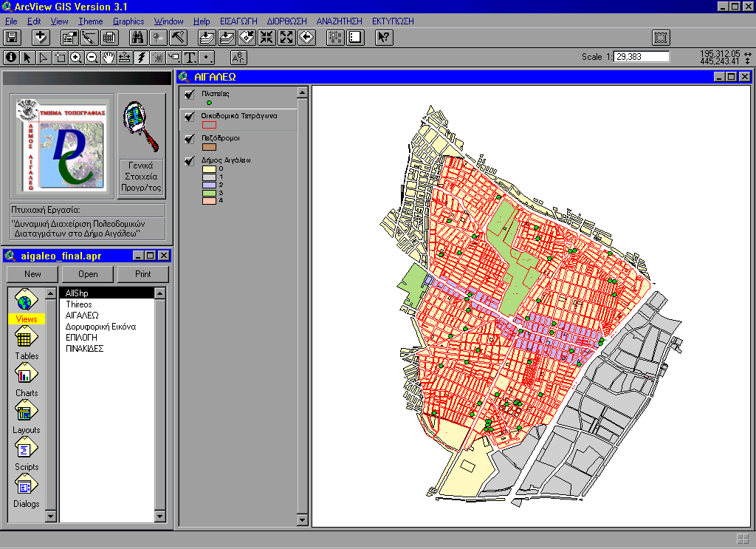Select the Pan tool
756x549 pixels.
click(x=109, y=58)
